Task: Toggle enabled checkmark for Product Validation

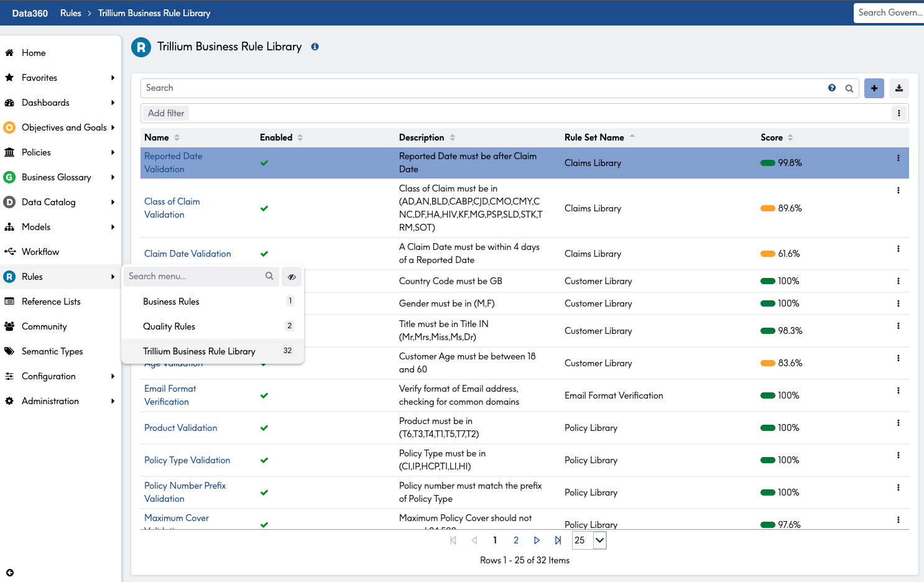Action: [x=264, y=428]
